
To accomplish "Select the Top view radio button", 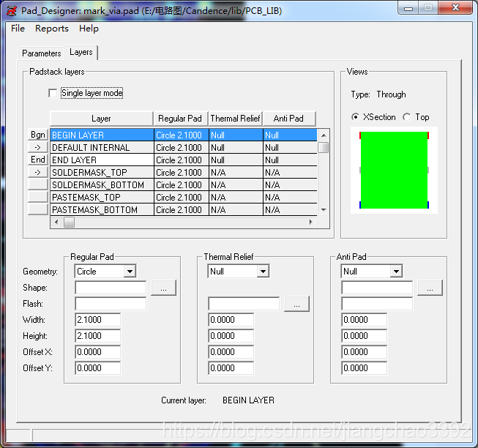I will [x=406, y=117].
